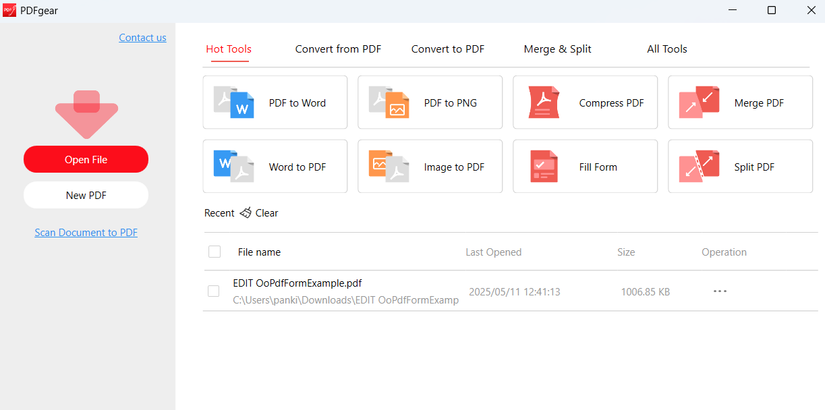Click the Size column header
This screenshot has height=410, width=825.
point(626,252)
